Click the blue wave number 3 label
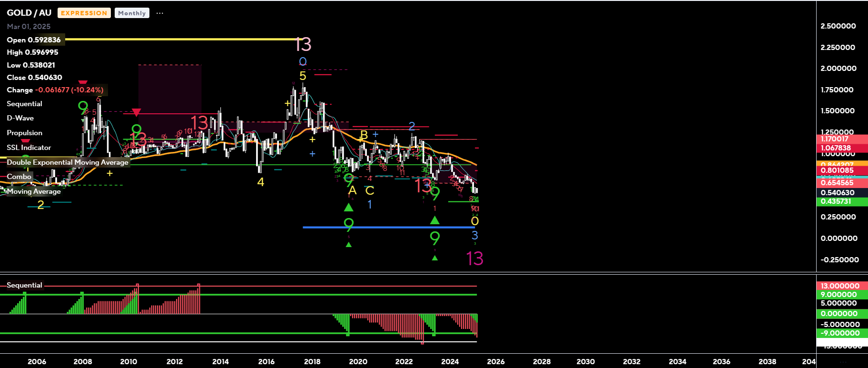Viewport: 868px width, 368px height. pyautogui.click(x=474, y=235)
